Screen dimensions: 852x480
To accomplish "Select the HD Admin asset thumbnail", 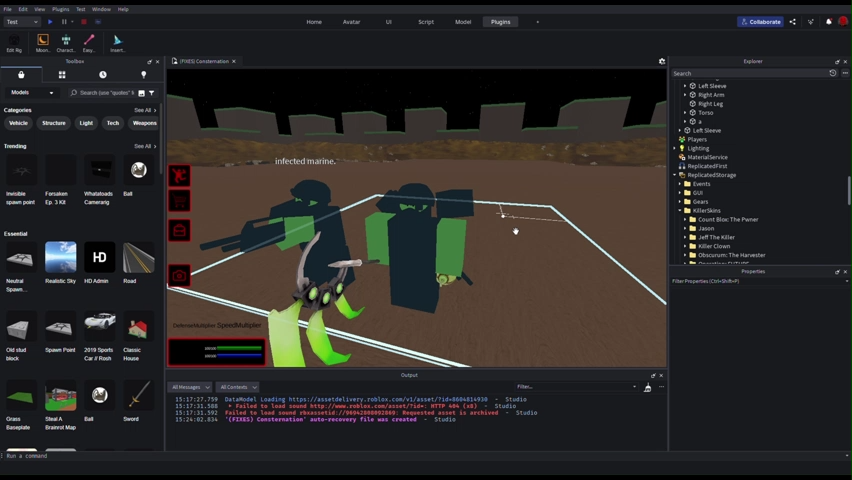I will pyautogui.click(x=99, y=257).
